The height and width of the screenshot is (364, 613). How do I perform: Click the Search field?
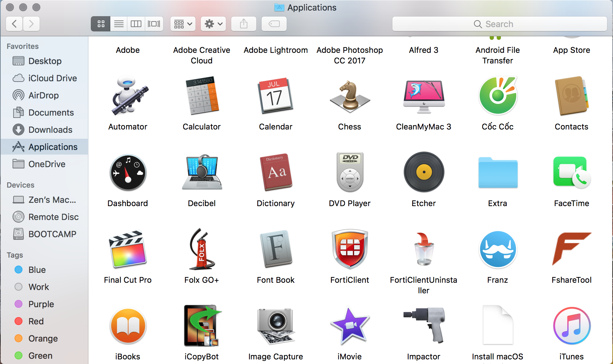click(x=499, y=24)
